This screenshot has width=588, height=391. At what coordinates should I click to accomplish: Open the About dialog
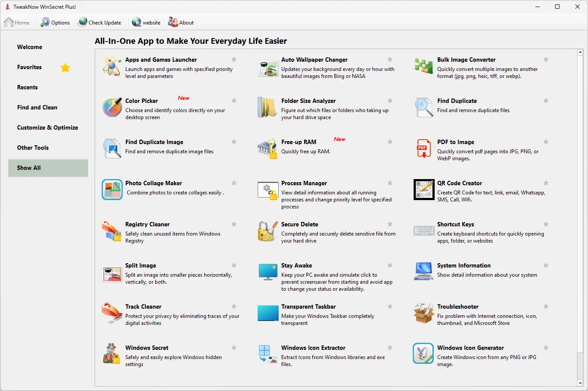181,22
